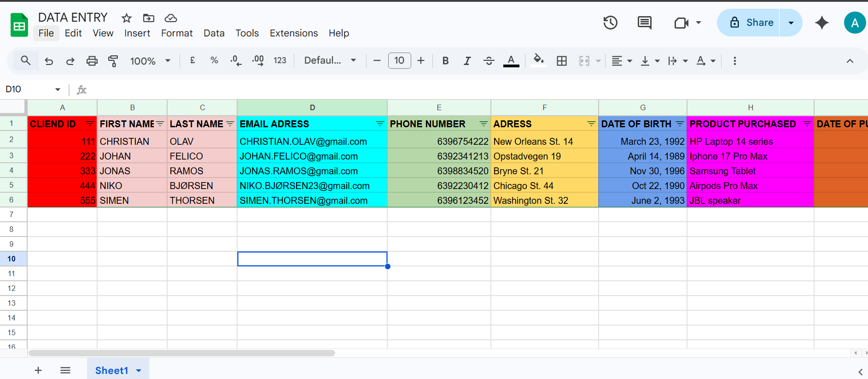Viewport: 868px width, 379px height.
Task: Open the Format menu
Action: [177, 33]
